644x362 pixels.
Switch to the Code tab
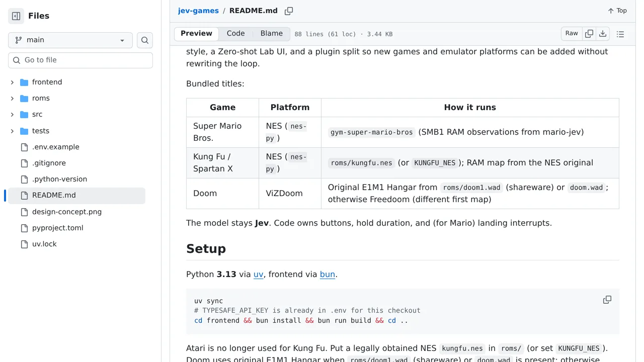pos(235,34)
